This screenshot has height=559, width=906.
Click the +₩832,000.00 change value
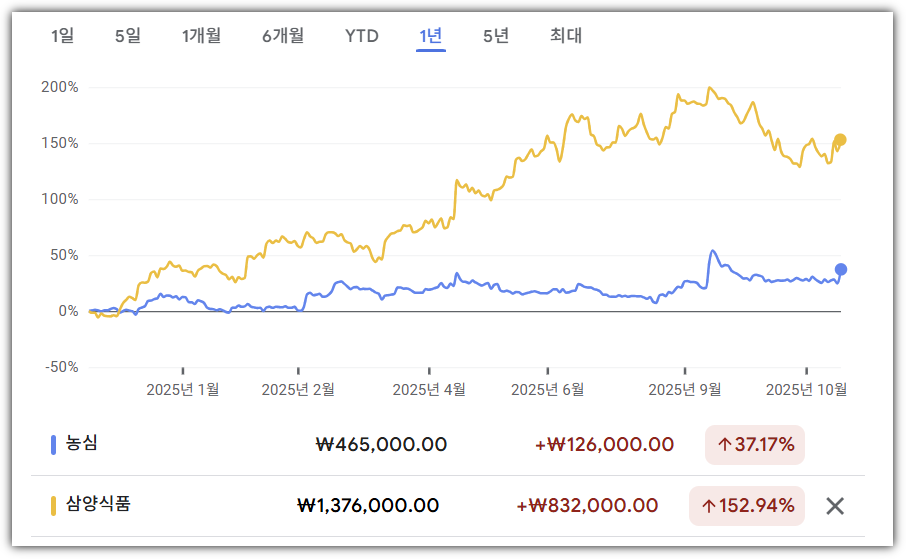pyautogui.click(x=587, y=506)
